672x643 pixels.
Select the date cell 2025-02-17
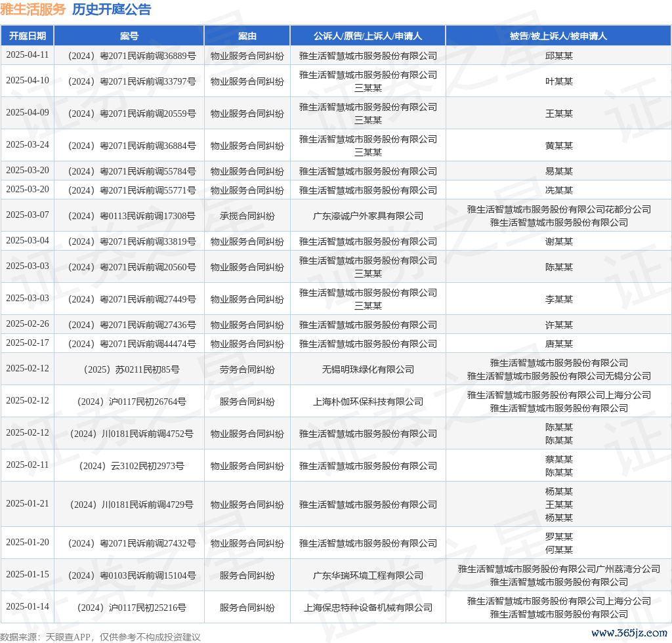[28, 343]
